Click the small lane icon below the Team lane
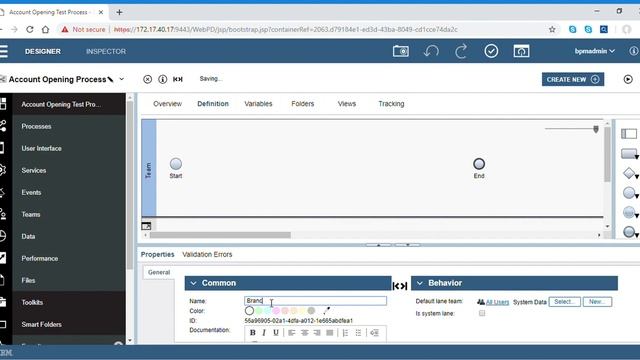The height and width of the screenshot is (360, 640). coord(146,226)
